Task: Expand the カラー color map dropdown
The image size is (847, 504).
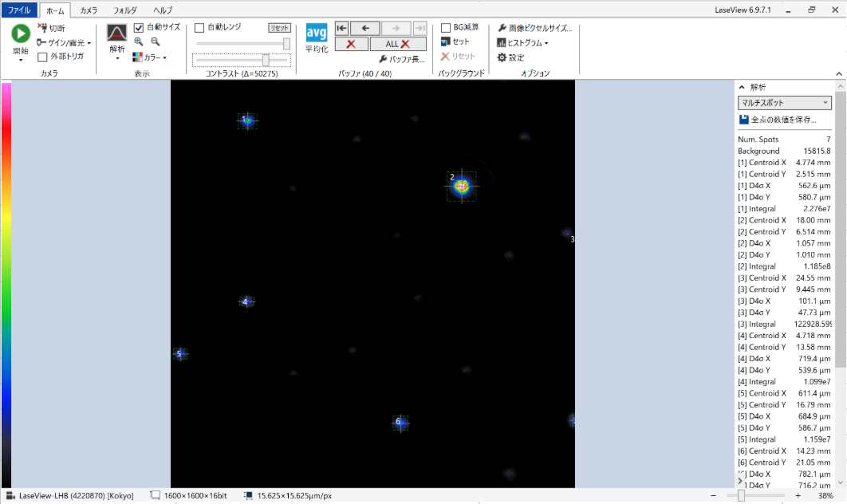Action: pos(150,57)
